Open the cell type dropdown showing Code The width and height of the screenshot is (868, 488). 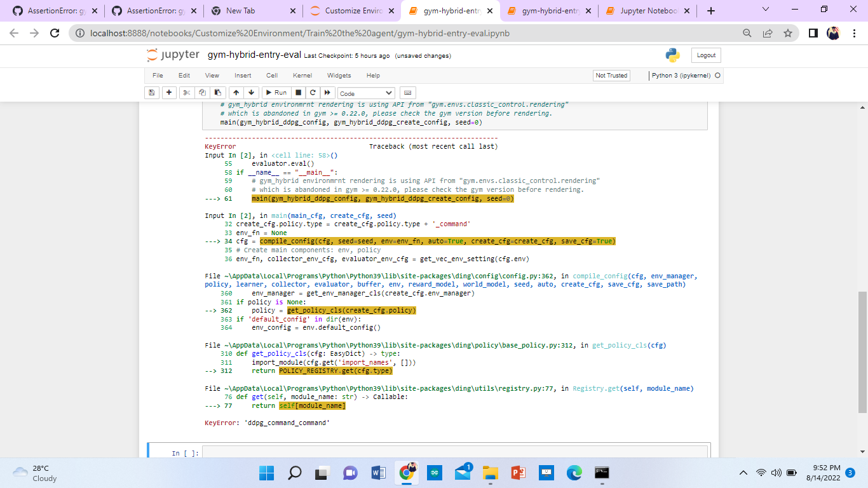click(x=365, y=92)
